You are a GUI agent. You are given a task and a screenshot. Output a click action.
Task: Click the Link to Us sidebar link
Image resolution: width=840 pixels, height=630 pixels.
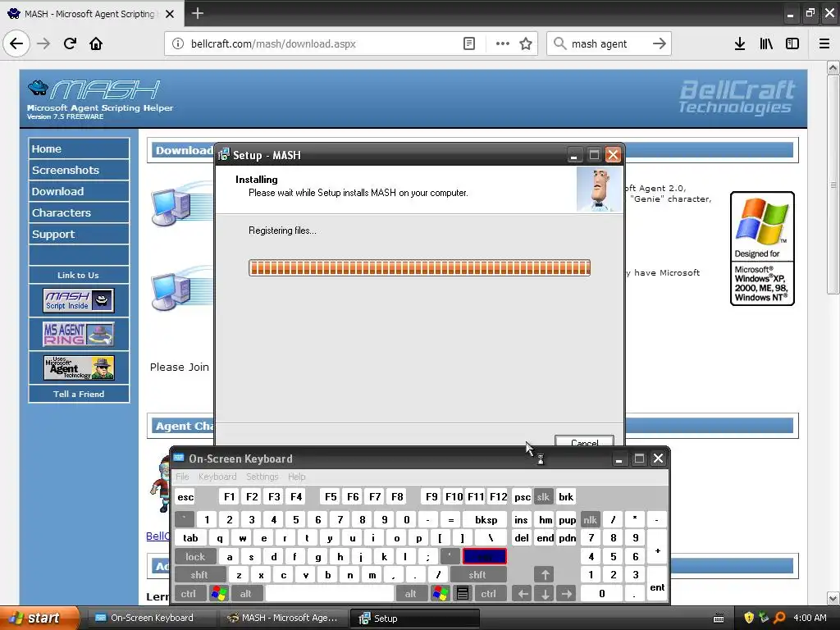tap(78, 275)
